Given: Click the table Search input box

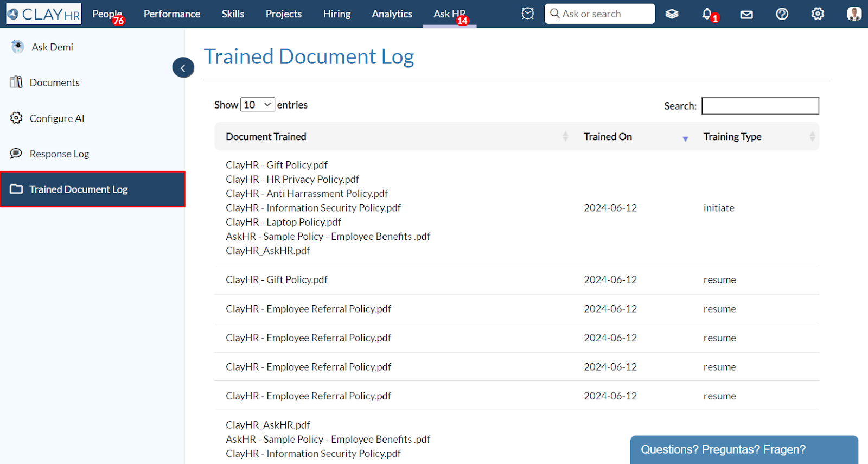Looking at the screenshot, I should [x=760, y=106].
